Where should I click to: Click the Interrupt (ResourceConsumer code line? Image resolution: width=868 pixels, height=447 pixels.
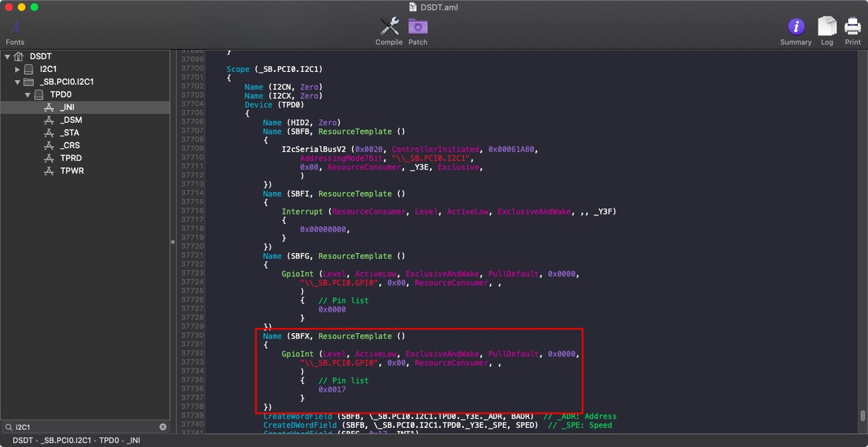pos(449,212)
